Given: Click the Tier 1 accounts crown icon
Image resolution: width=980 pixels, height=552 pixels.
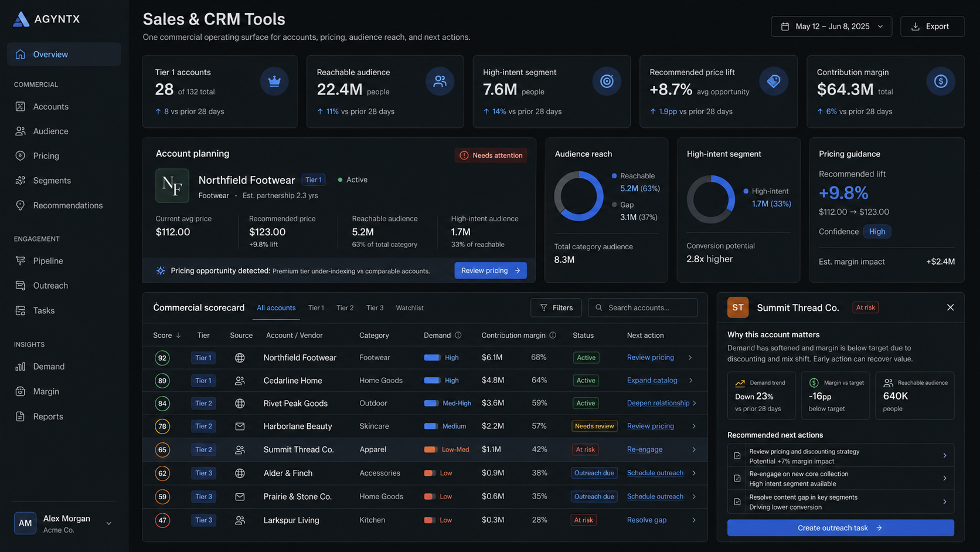Looking at the screenshot, I should tap(274, 81).
